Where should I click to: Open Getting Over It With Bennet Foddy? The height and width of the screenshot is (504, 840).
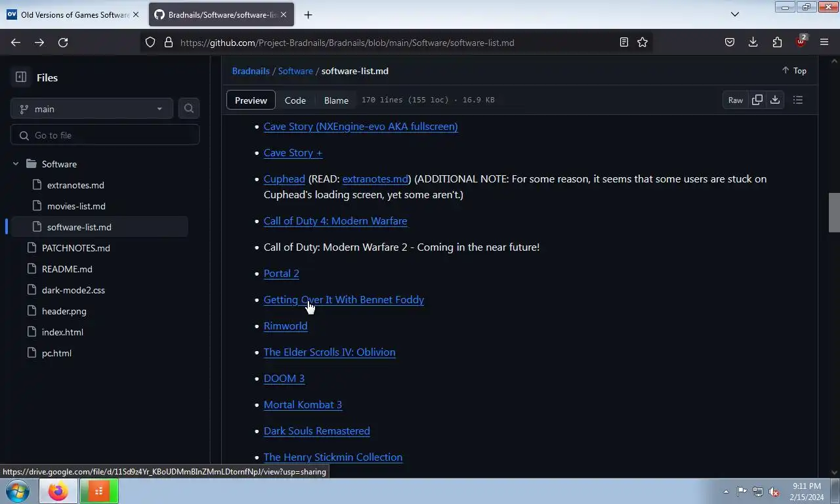344,299
